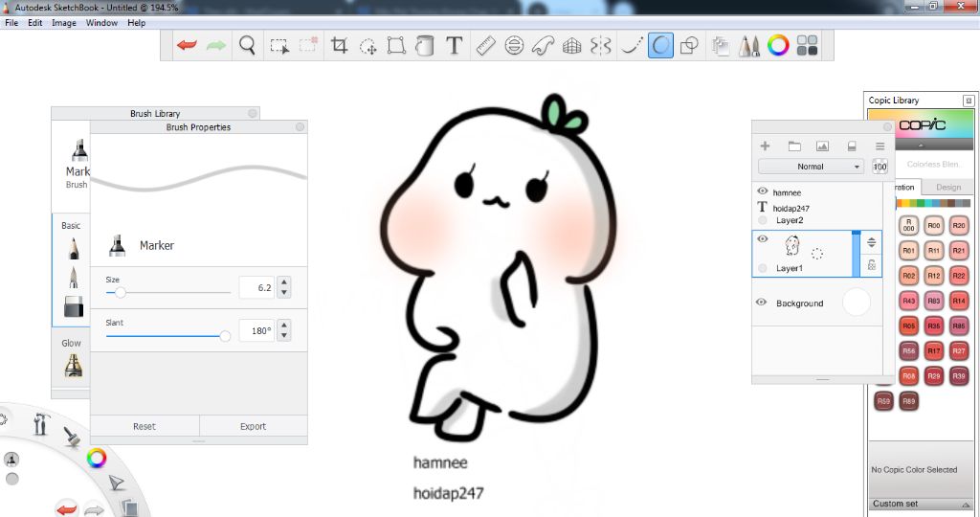This screenshot has height=517, width=980.
Task: Increase brush Size with up arrow
Action: [284, 282]
